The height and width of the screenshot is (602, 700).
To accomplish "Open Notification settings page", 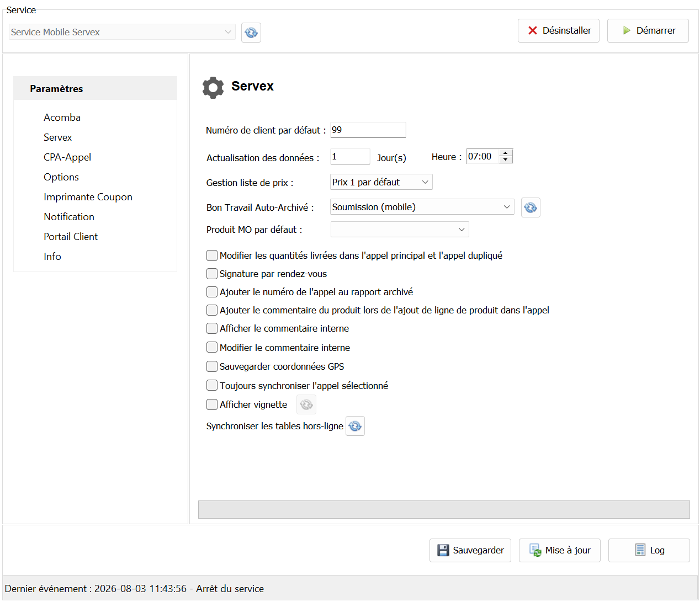I will click(x=69, y=217).
